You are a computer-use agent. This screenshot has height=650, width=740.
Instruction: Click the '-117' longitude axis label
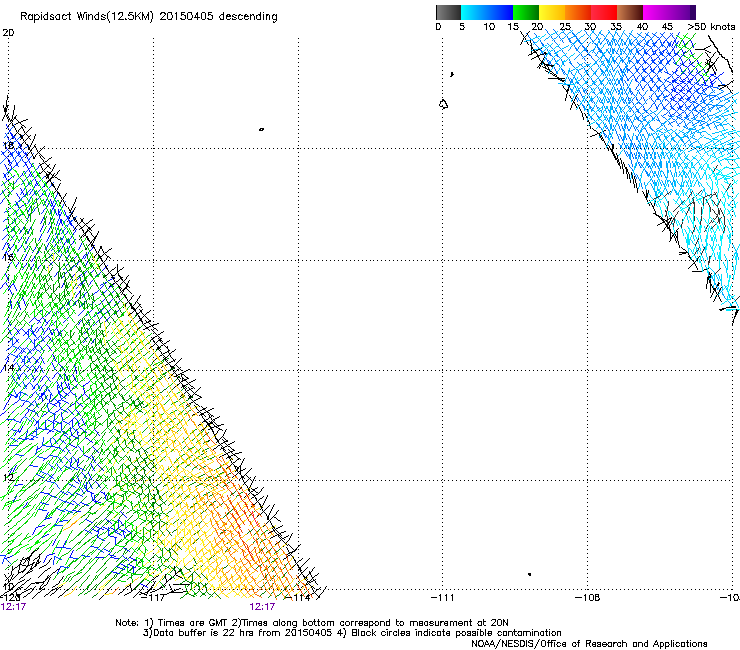pyautogui.click(x=154, y=598)
